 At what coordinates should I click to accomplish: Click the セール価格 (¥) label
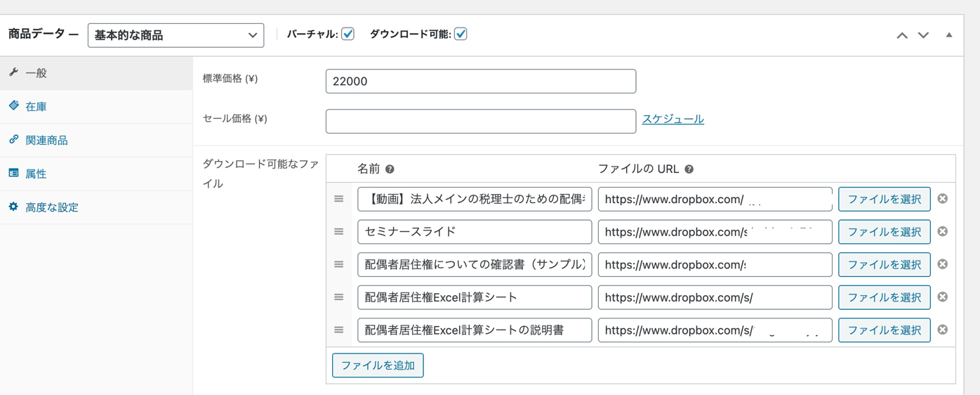tap(235, 119)
